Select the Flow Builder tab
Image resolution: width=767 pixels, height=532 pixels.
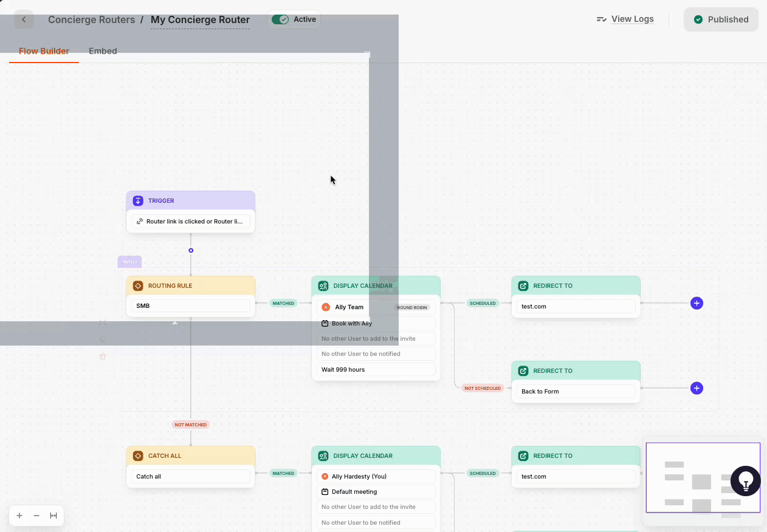click(44, 51)
